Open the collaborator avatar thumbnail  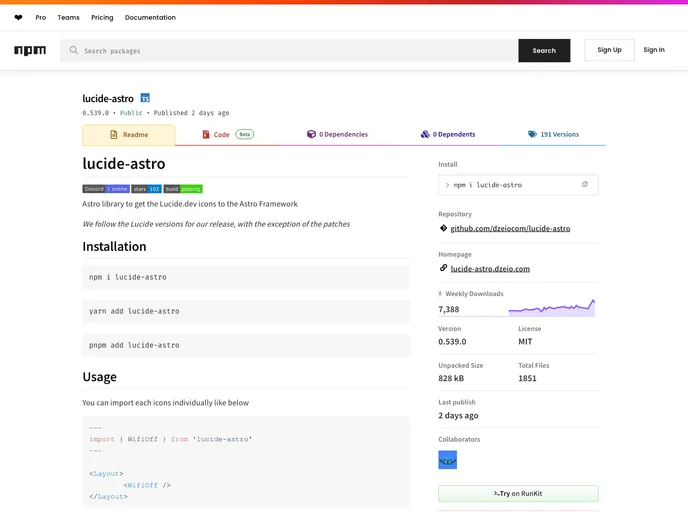(448, 460)
